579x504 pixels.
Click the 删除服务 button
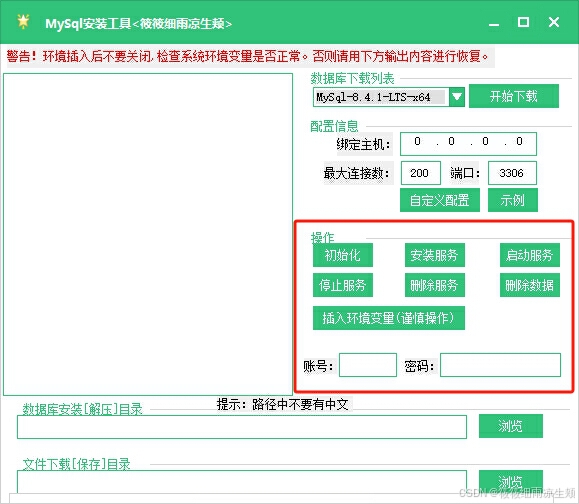pyautogui.click(x=434, y=285)
